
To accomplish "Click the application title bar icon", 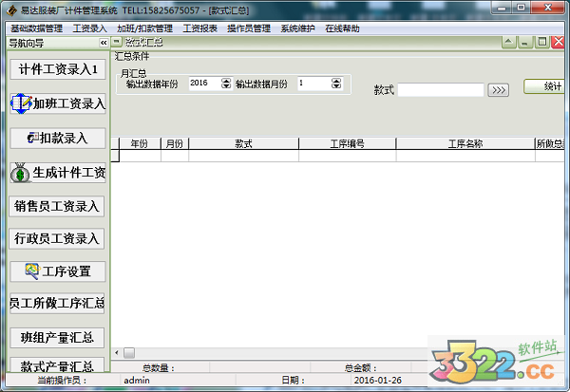I will (12, 10).
